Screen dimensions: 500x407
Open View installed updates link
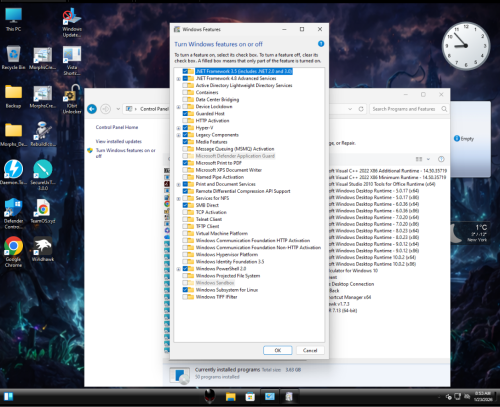119,141
